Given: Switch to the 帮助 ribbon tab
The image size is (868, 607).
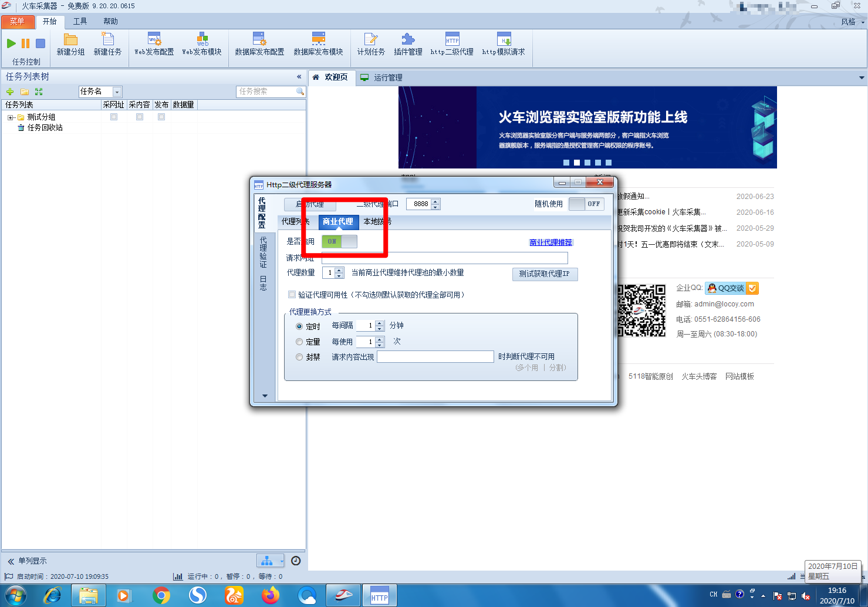Looking at the screenshot, I should point(110,22).
